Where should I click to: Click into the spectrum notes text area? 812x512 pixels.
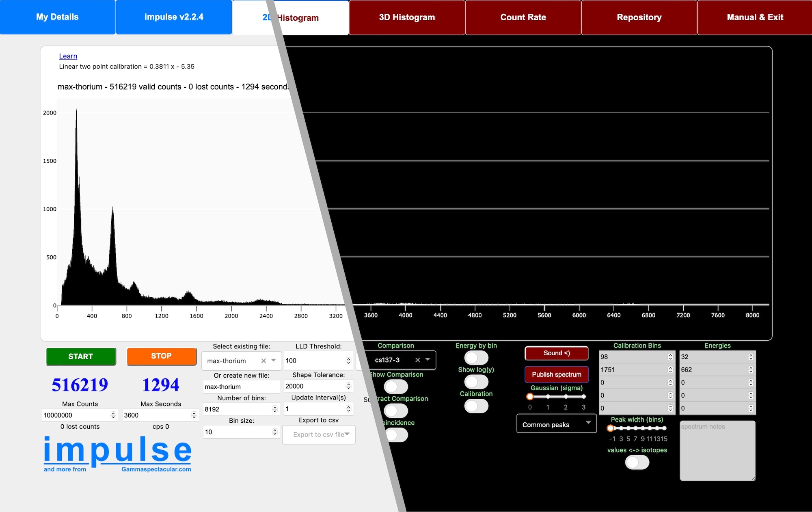(717, 451)
